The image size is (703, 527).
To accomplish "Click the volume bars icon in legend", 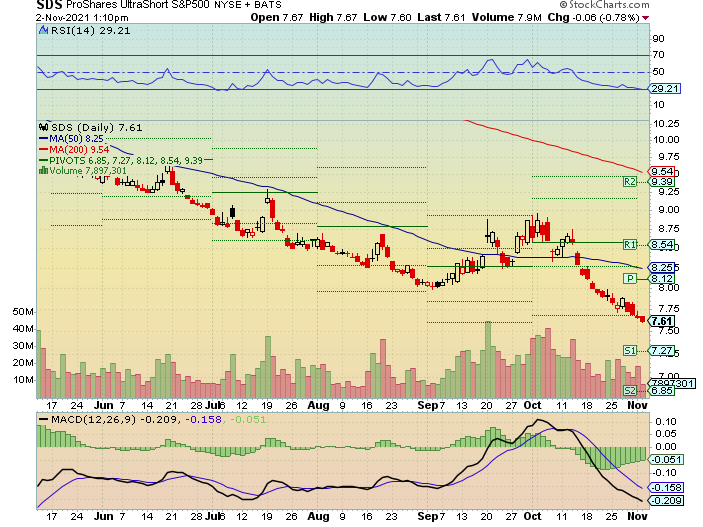I will tap(43, 170).
